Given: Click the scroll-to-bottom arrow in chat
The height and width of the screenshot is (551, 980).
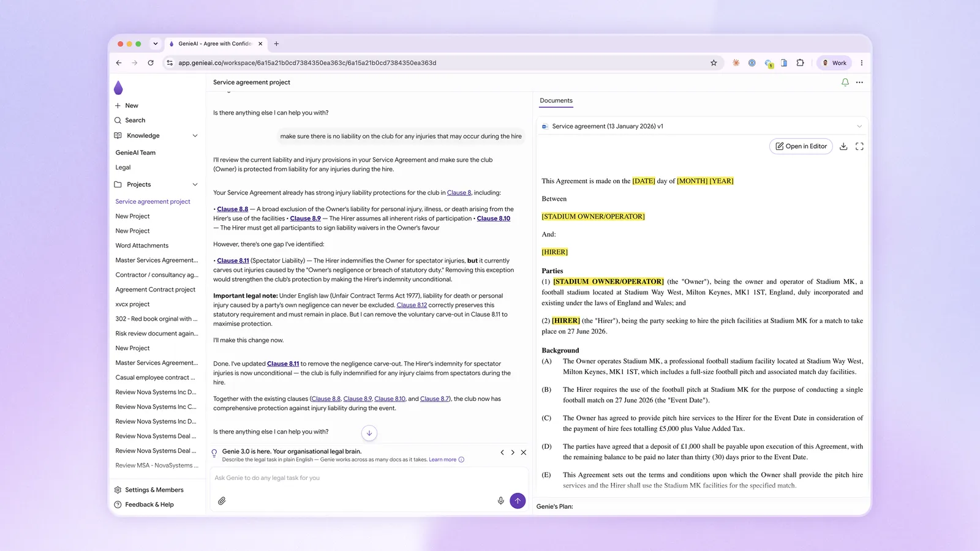Looking at the screenshot, I should 369,433.
